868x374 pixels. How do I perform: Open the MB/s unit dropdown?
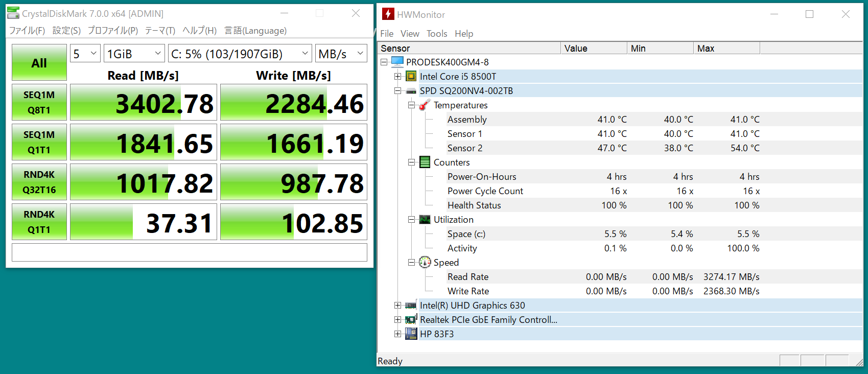pos(341,53)
